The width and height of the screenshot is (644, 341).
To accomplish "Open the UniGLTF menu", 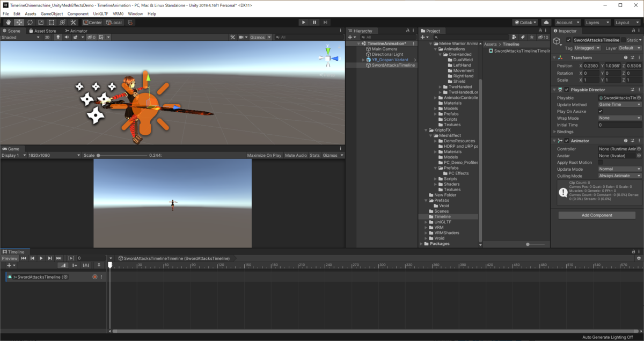I will pos(100,13).
